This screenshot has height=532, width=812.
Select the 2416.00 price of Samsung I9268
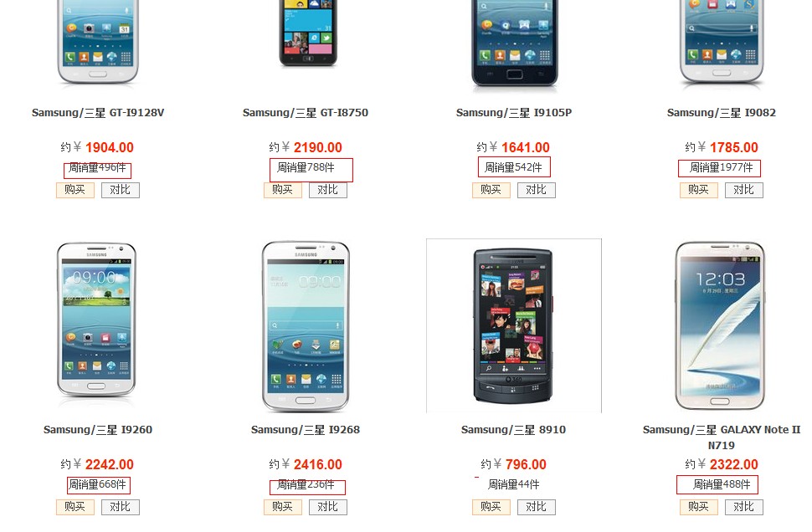coord(317,465)
